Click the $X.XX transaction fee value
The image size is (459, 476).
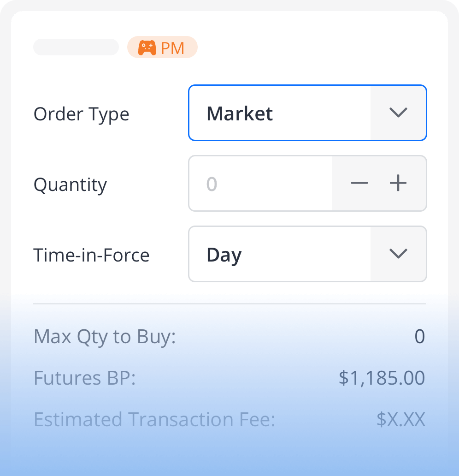coord(400,420)
